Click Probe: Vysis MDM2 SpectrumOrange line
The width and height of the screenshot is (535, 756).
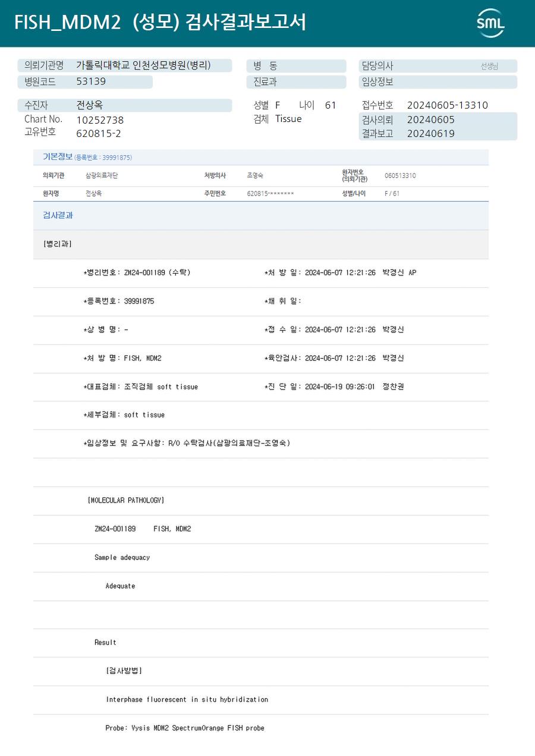click(x=185, y=728)
